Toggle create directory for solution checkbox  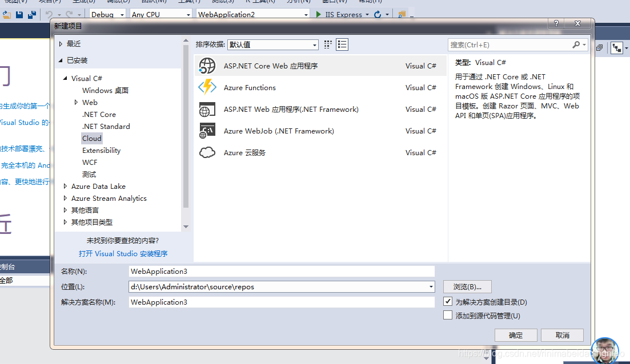(448, 301)
